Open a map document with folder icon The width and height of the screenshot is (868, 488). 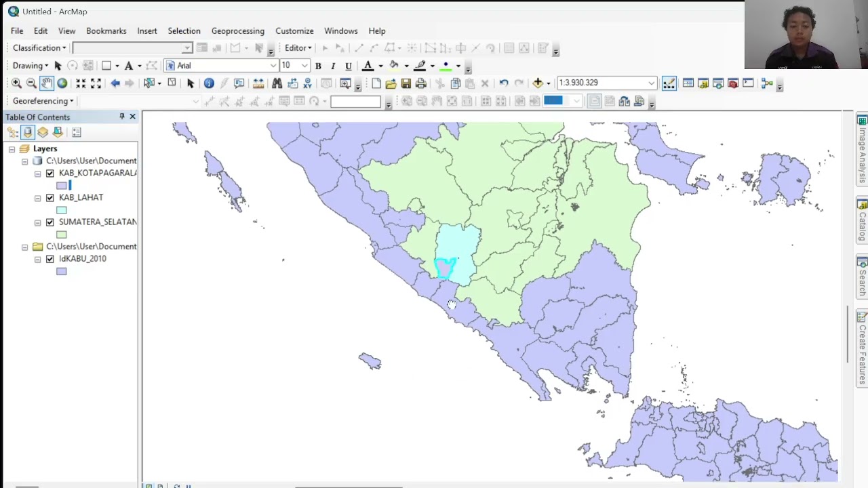coord(391,83)
